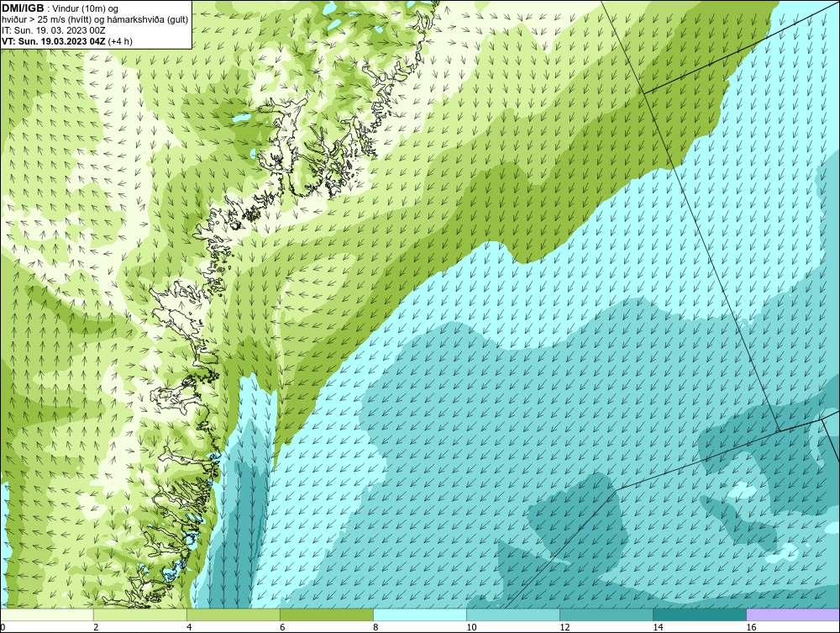Click the 10–12 m/s turquoise legend swatch
This screenshot has height=633, width=840.
(x=513, y=615)
